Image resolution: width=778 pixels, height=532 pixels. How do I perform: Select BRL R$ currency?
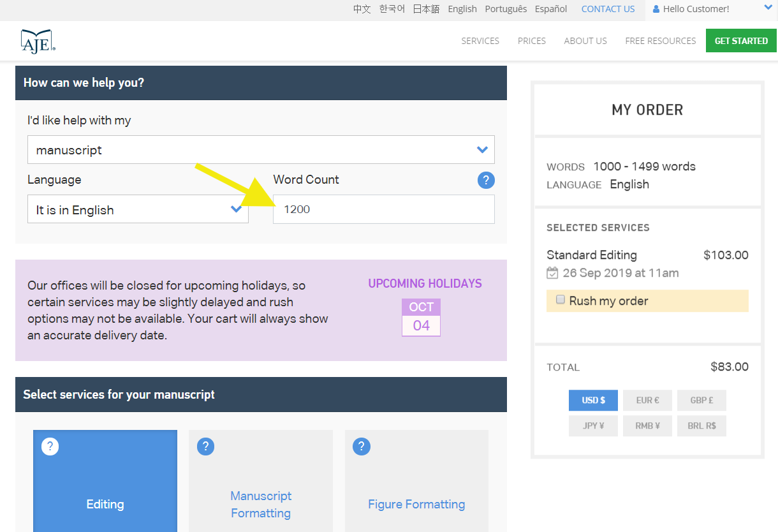(701, 426)
